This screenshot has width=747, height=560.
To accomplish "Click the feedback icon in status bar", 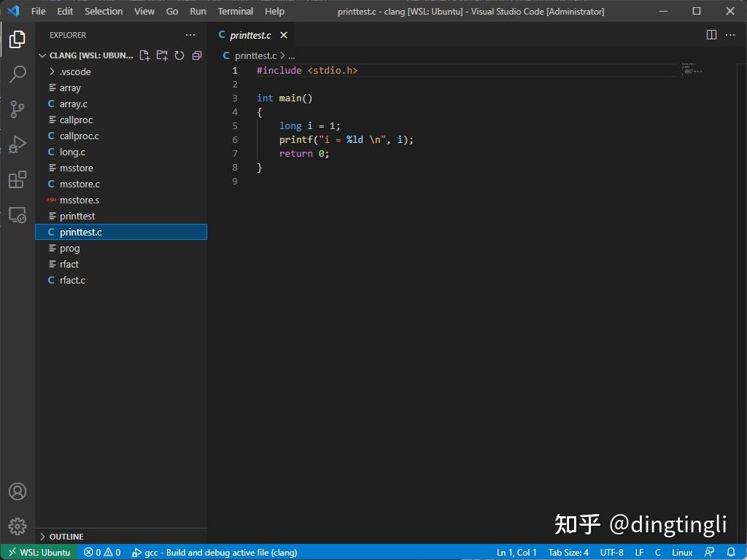I will 709,553.
